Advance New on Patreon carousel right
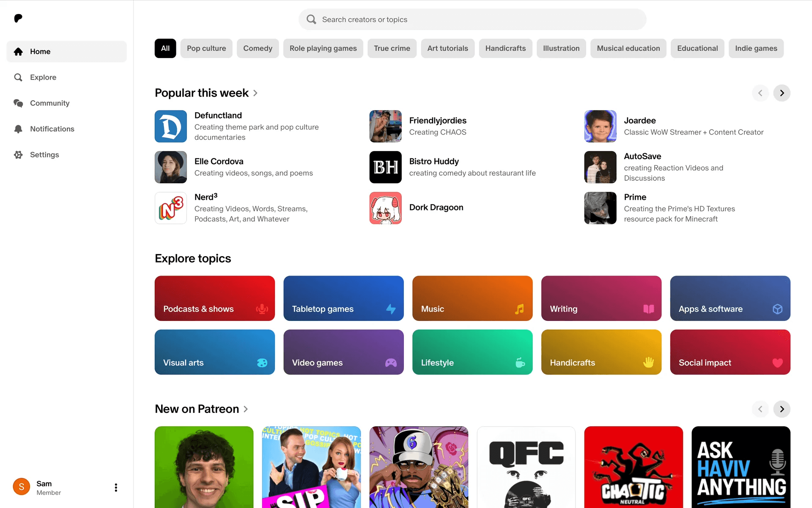 (x=782, y=409)
